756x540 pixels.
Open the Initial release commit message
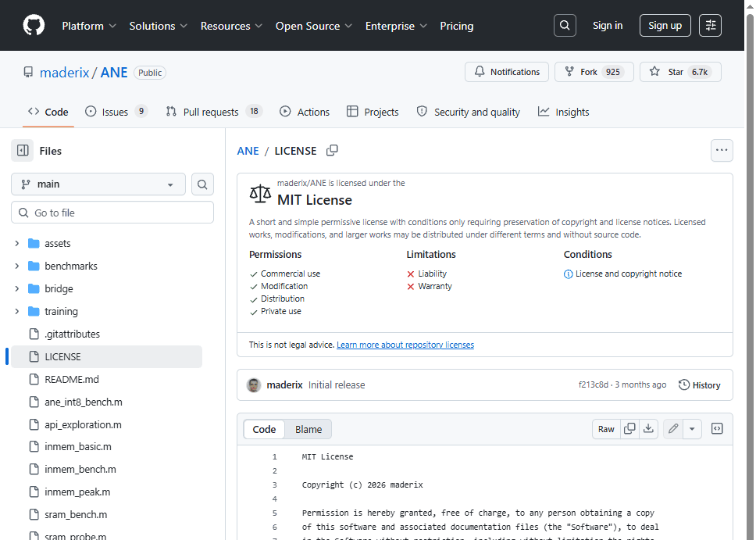tap(337, 385)
